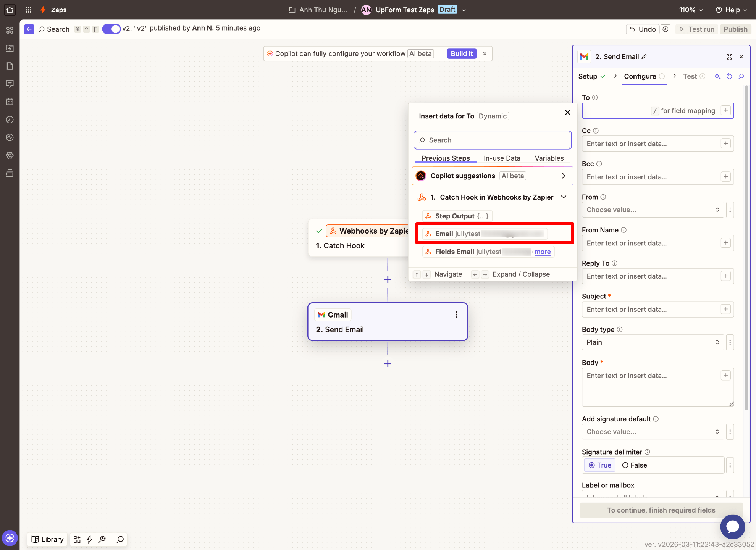Switch to the Variables tab
This screenshot has height=550, width=756.
(549, 158)
